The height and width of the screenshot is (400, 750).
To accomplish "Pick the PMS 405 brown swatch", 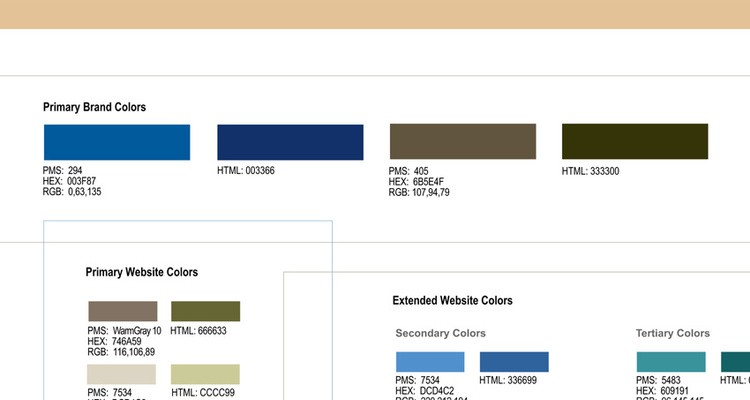I will [463, 141].
